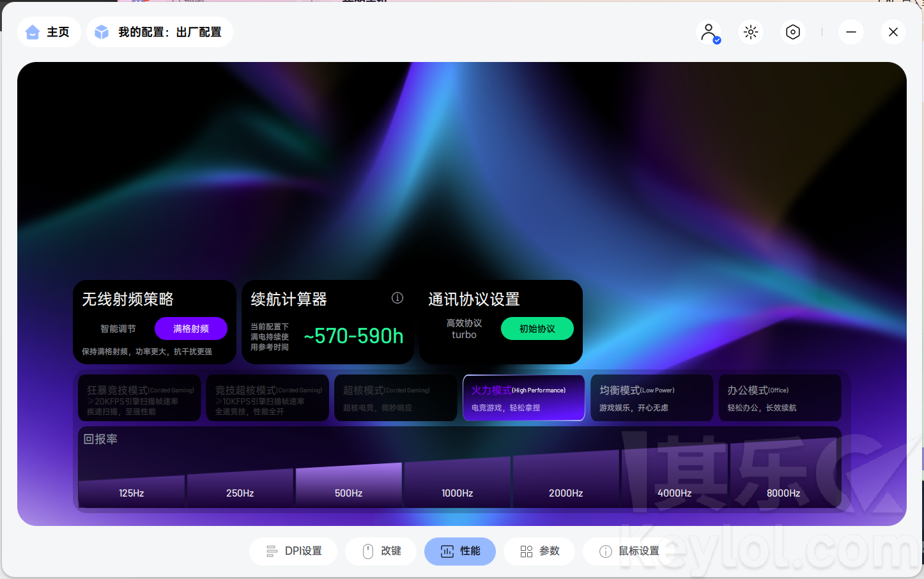Toggle the light theme sun icon
This screenshot has height=579, width=924.
751,32
